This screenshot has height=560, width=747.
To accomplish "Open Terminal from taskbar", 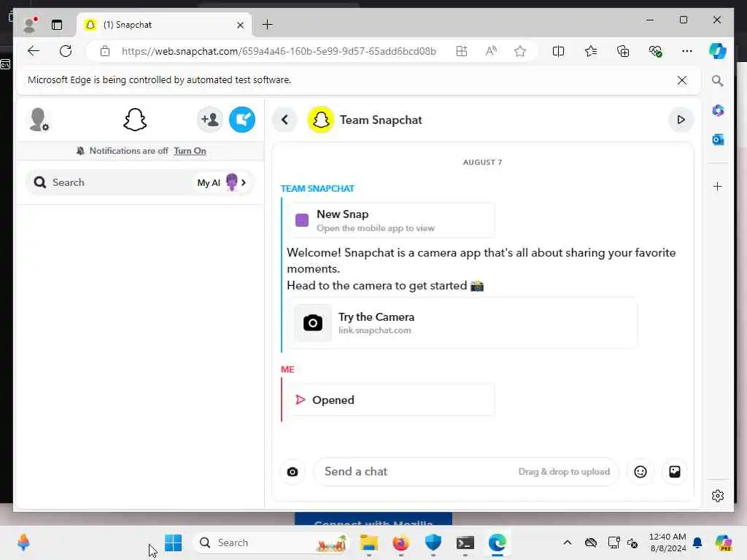I will tap(465, 542).
